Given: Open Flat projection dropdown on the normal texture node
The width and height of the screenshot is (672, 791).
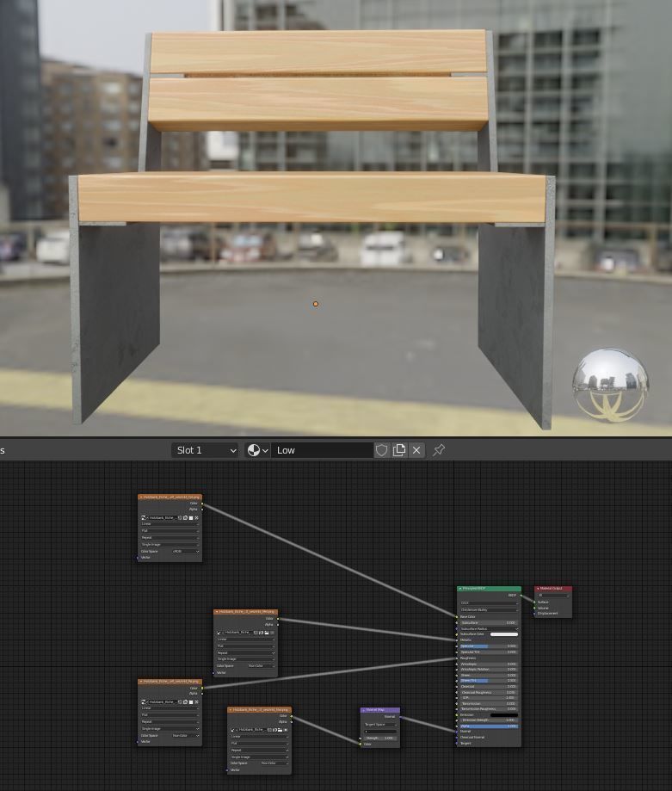Looking at the screenshot, I should point(260,743).
